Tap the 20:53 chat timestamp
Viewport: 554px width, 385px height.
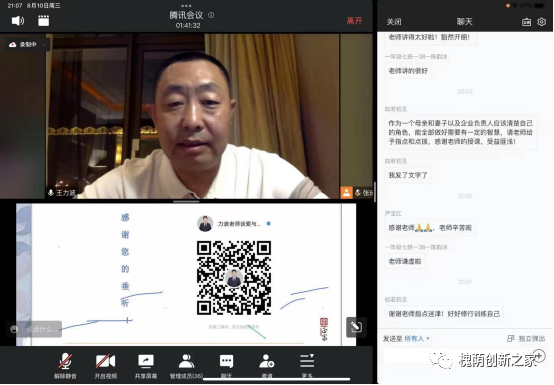click(x=465, y=91)
